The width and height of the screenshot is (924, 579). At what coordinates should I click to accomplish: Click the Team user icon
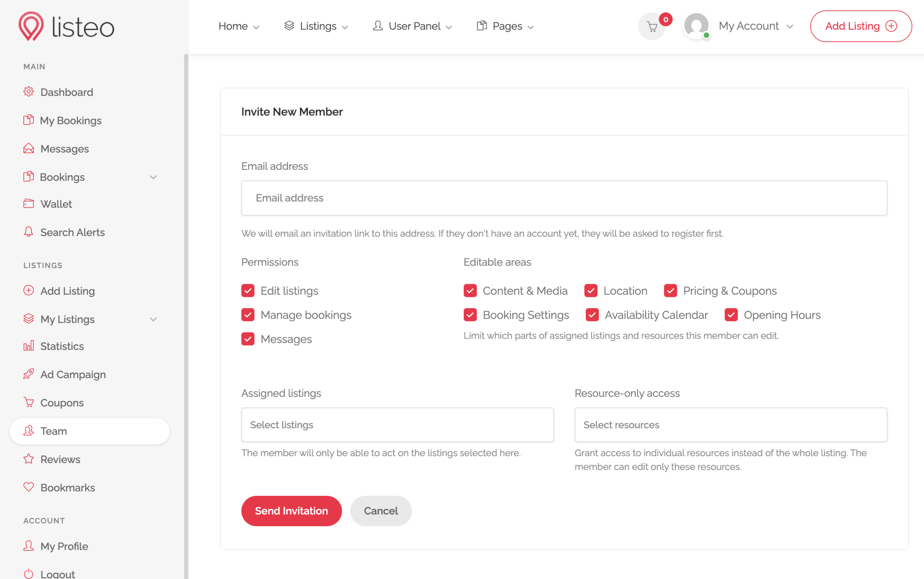29,431
